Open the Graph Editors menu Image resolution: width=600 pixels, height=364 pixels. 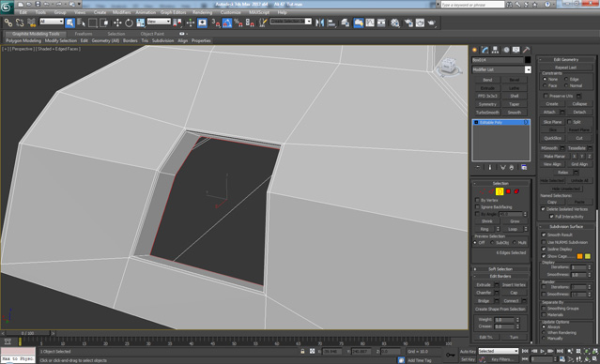point(174,12)
